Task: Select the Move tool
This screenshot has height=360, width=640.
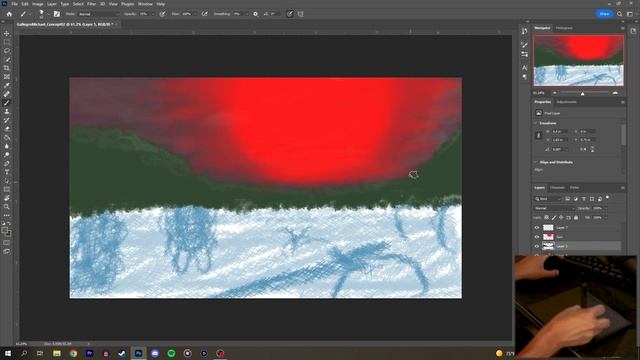Action: [x=7, y=33]
